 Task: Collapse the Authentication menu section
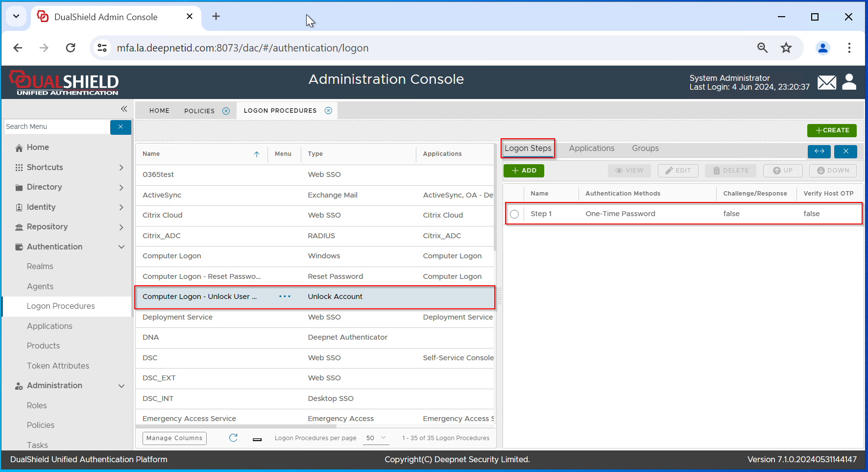[x=121, y=247]
